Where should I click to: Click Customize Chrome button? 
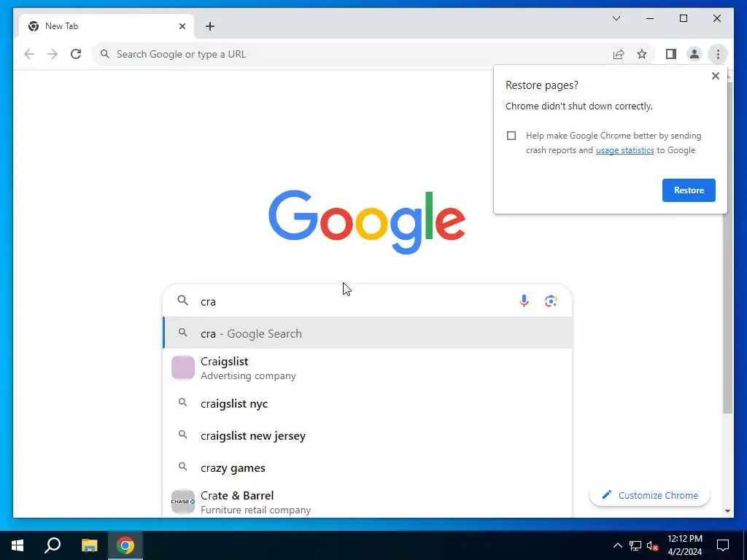click(649, 495)
